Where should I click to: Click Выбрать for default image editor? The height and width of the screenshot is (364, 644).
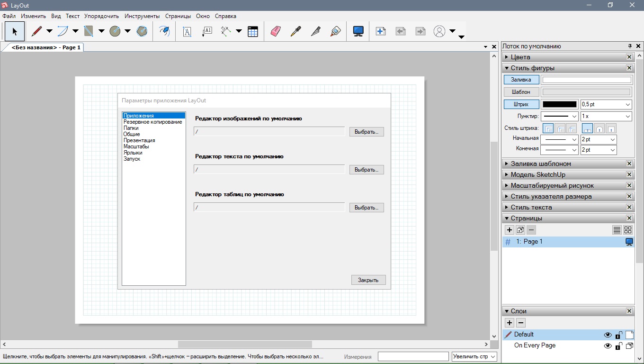pyautogui.click(x=367, y=132)
